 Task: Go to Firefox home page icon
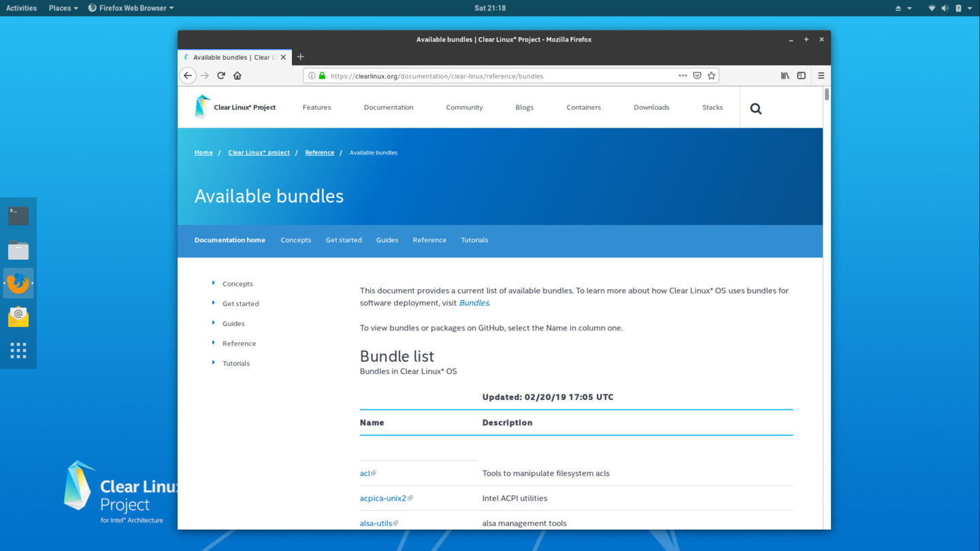pos(238,76)
